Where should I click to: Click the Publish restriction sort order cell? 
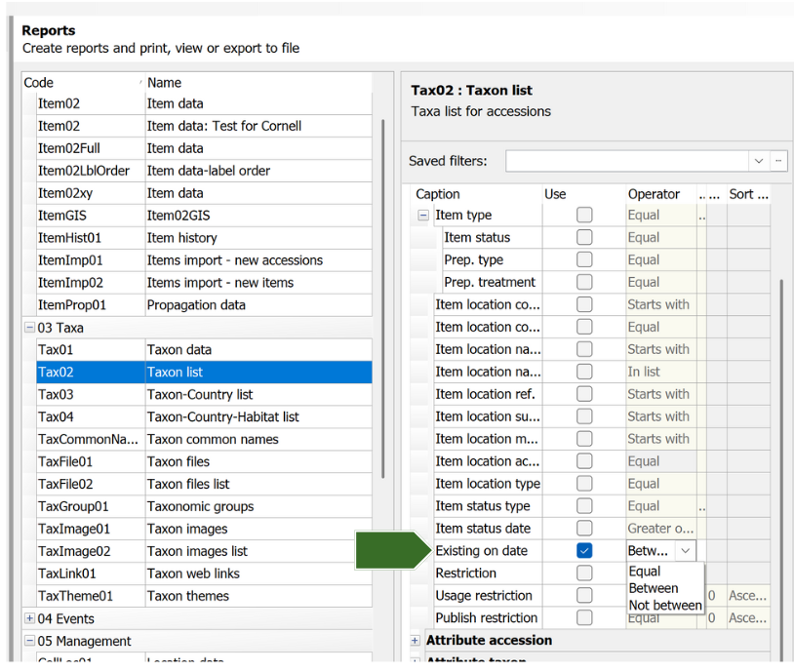[748, 617]
